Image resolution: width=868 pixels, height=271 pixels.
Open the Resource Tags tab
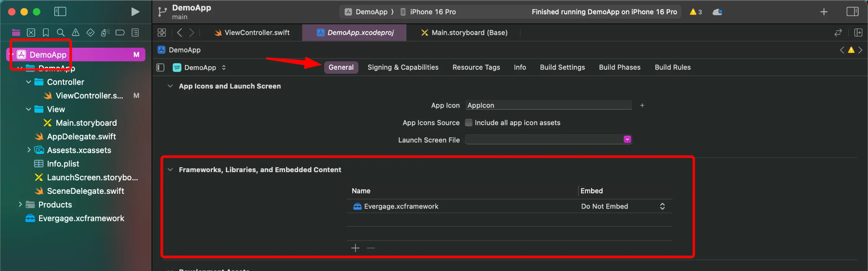pyautogui.click(x=476, y=67)
